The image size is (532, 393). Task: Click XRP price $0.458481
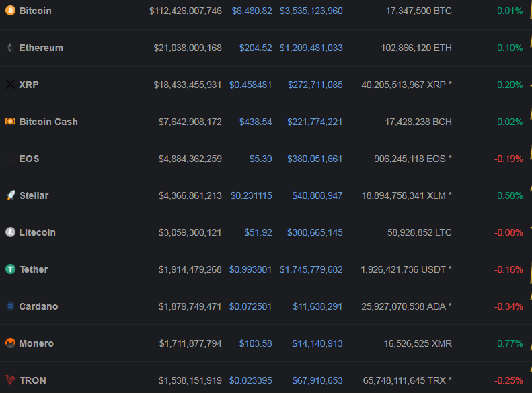click(250, 85)
